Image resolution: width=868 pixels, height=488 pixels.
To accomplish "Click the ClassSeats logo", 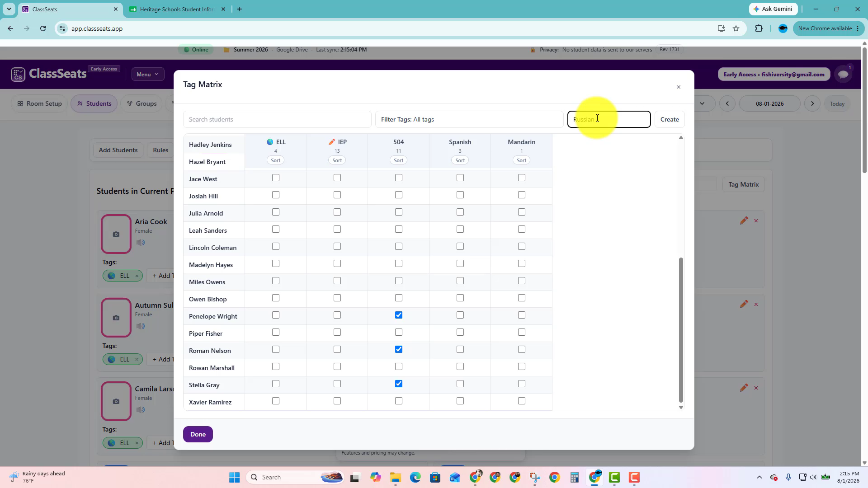I will tap(48, 74).
